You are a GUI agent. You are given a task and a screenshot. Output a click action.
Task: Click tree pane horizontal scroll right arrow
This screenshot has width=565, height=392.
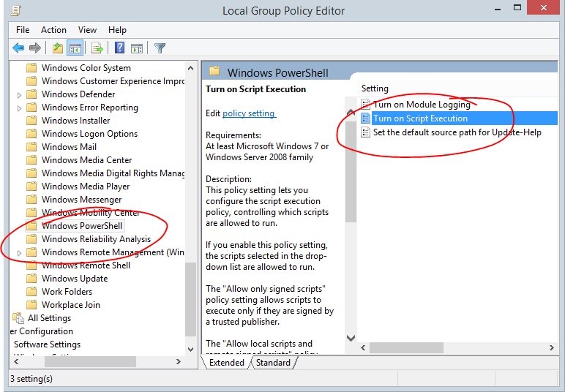tap(179, 361)
